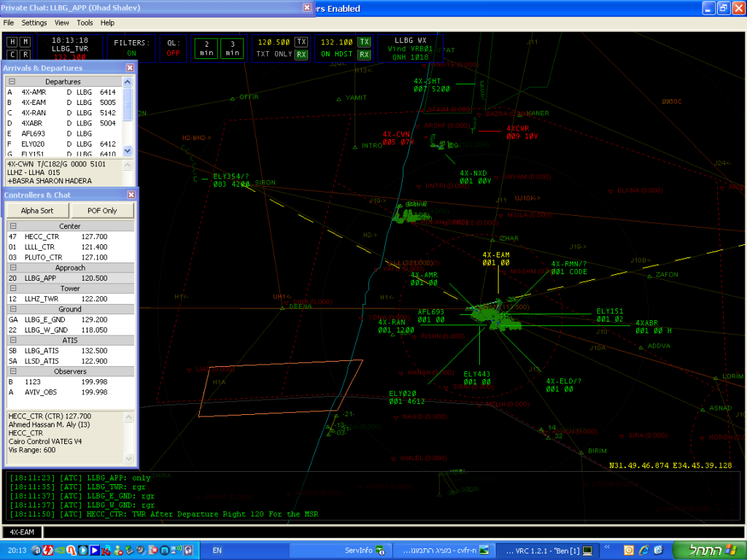Viewport: 747px width, 560px height.
Task: Click the C button in top-left toolbar
Action: click(12, 54)
